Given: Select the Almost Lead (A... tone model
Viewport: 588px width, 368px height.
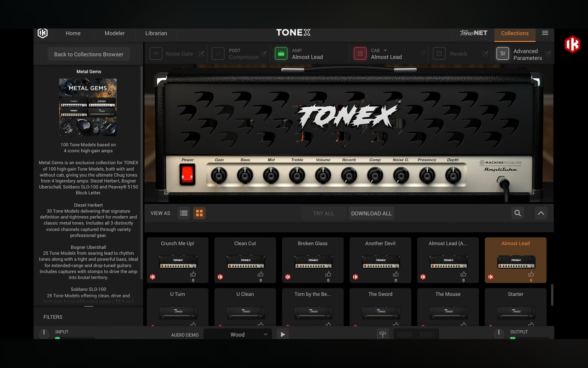Looking at the screenshot, I should 448,260.
